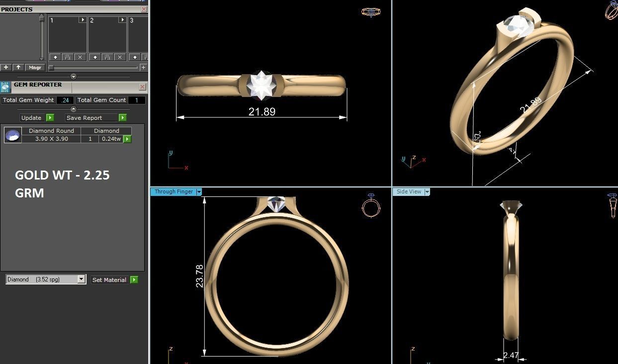618x364 pixels.
Task: Add a new project with plus button
Action: (6, 67)
